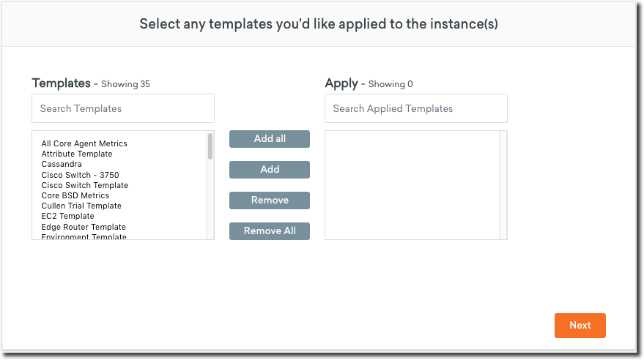This screenshot has width=644, height=360.
Task: Click the orange Next button
Action: point(580,326)
